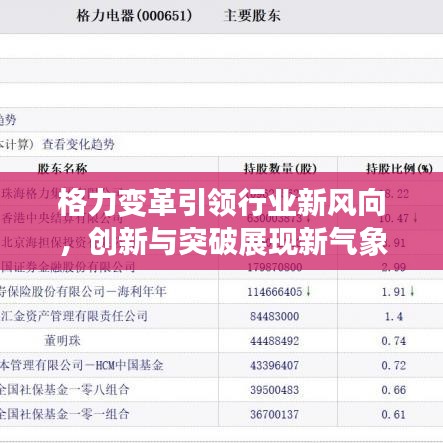The width and height of the screenshot is (443, 443).
Task: Select the 主要股东 heading
Action: pos(252,16)
